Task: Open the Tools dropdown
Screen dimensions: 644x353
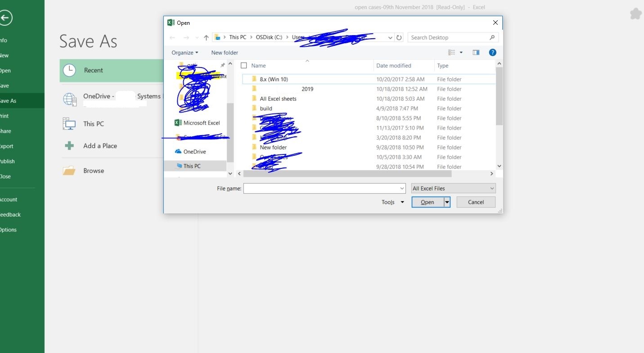Action: tap(392, 202)
